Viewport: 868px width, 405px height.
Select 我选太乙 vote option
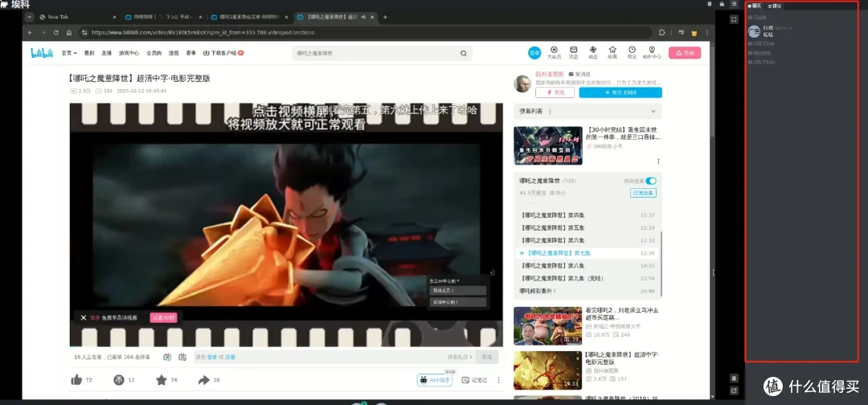459,290
